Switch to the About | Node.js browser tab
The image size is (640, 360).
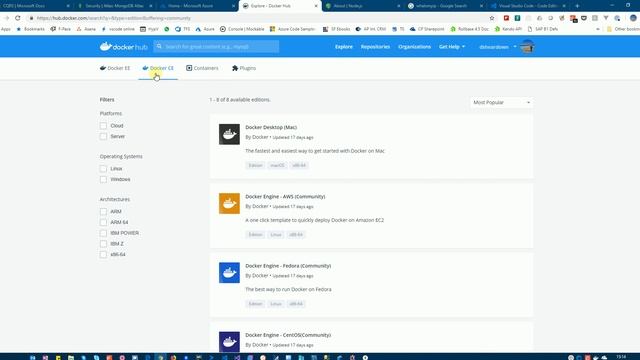point(362,6)
